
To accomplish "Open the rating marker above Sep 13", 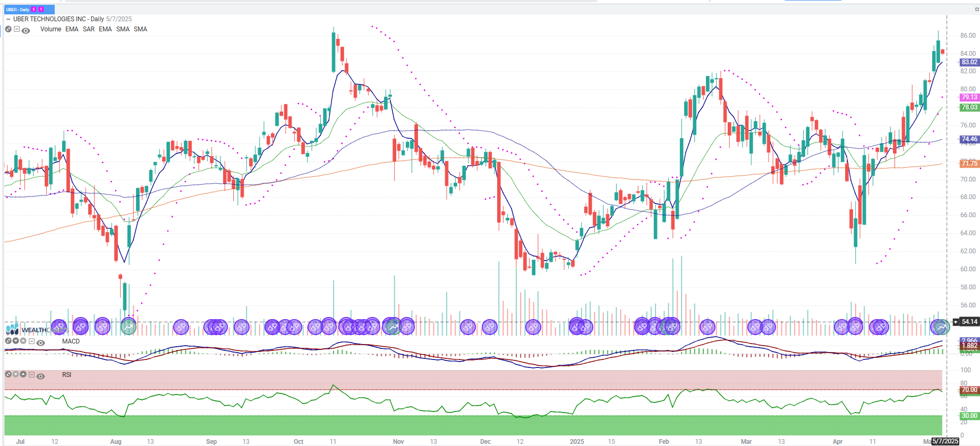I will (x=242, y=327).
